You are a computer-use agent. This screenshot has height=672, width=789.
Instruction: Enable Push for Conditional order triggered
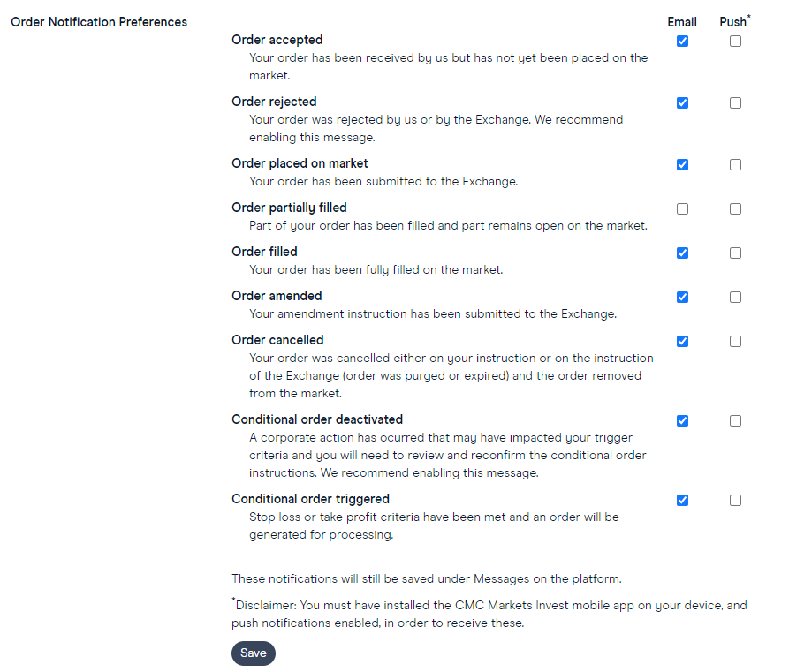(735, 500)
